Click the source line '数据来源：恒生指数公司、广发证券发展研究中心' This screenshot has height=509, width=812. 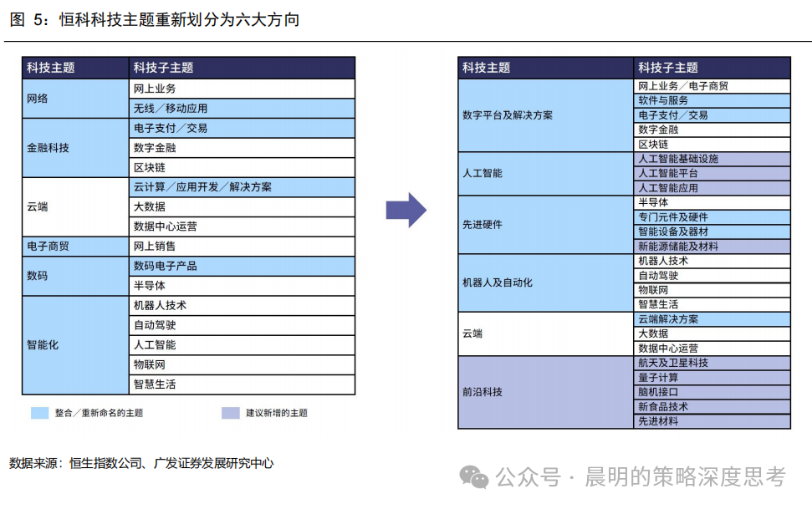pos(141,463)
